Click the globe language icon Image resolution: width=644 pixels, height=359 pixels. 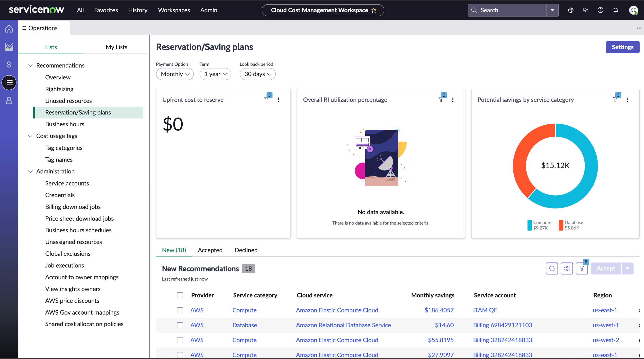(571, 10)
